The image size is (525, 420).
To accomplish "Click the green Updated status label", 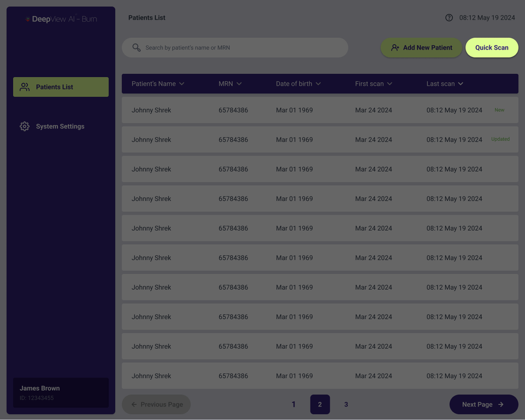I will (500, 139).
